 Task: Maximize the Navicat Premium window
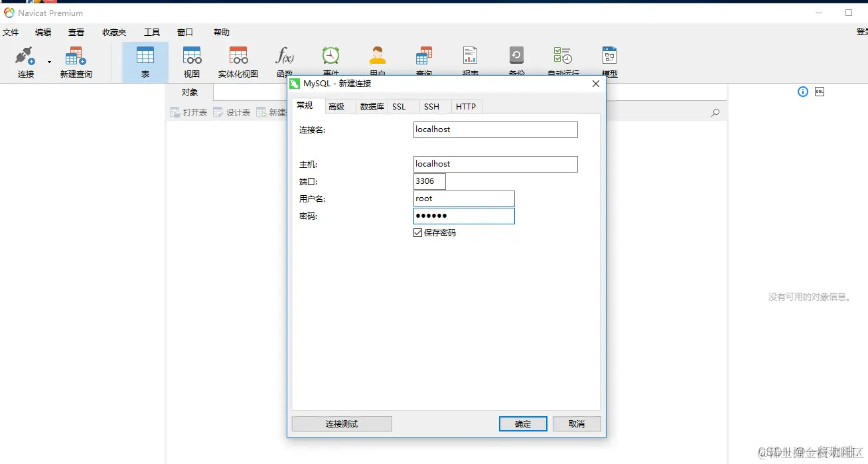(x=849, y=13)
